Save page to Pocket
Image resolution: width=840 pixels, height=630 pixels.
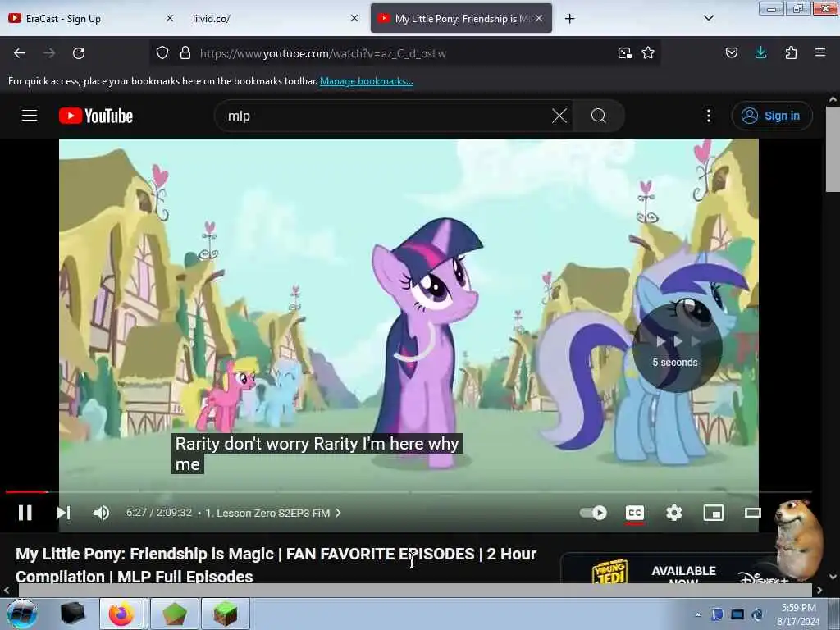pyautogui.click(x=731, y=52)
